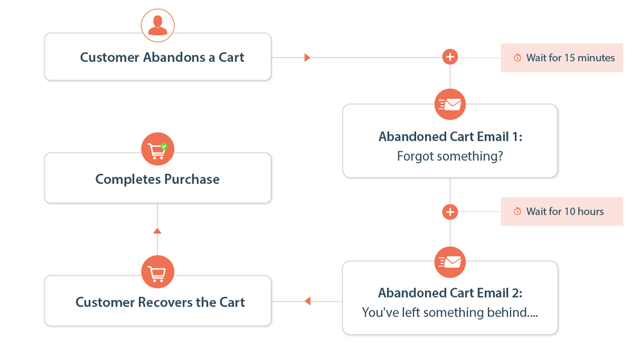Select the email icon above Abandoned Cart Email 1

tap(450, 105)
